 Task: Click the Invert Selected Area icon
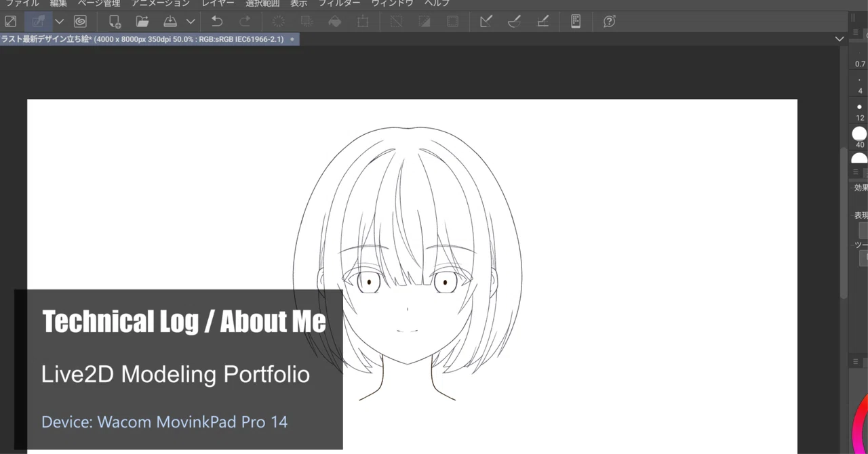point(425,22)
